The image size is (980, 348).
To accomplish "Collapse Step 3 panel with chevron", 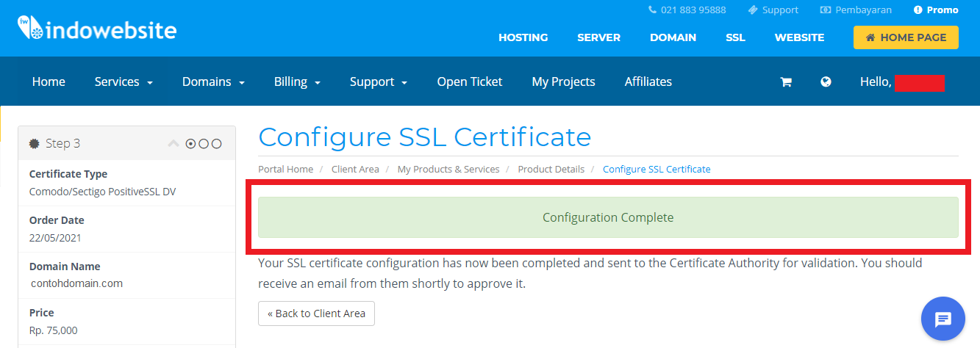I will (174, 143).
